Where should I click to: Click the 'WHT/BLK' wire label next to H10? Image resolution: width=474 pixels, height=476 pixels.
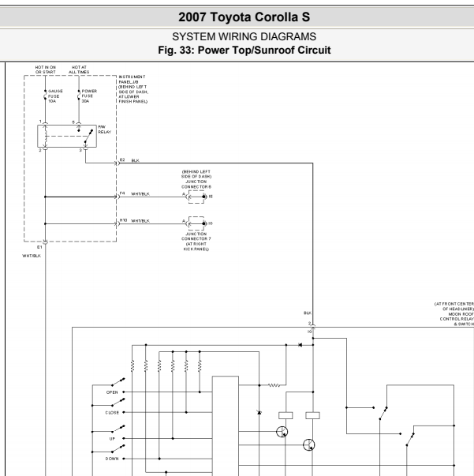point(140,221)
